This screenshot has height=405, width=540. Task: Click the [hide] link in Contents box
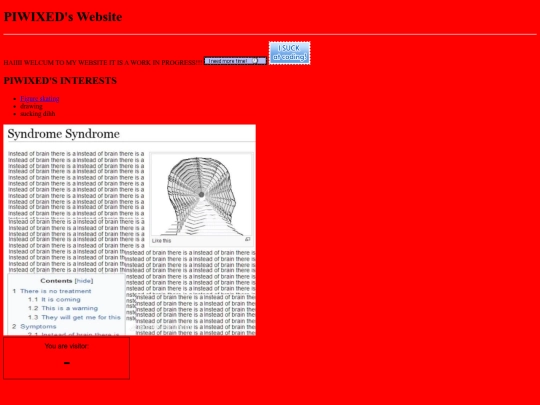coord(84,281)
